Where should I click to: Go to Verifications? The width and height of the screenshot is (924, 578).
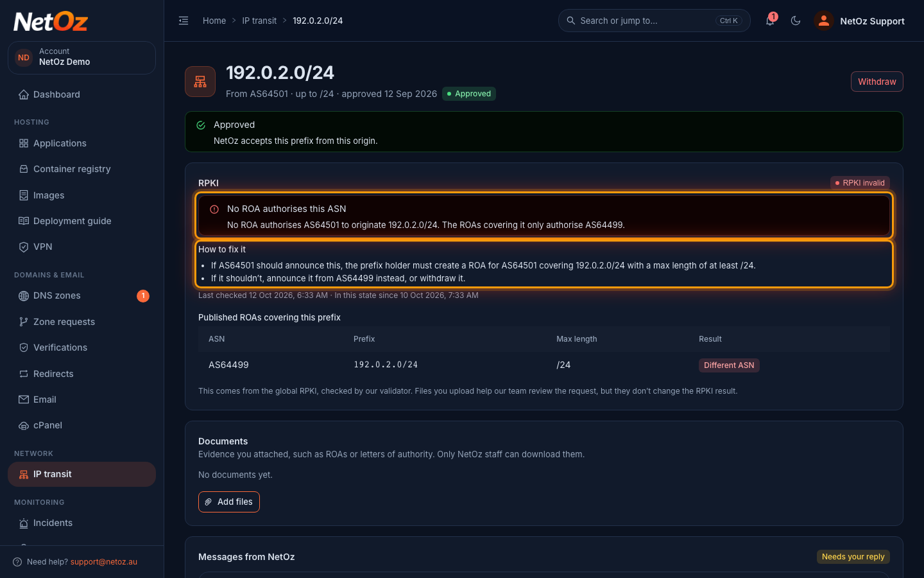[81, 347]
